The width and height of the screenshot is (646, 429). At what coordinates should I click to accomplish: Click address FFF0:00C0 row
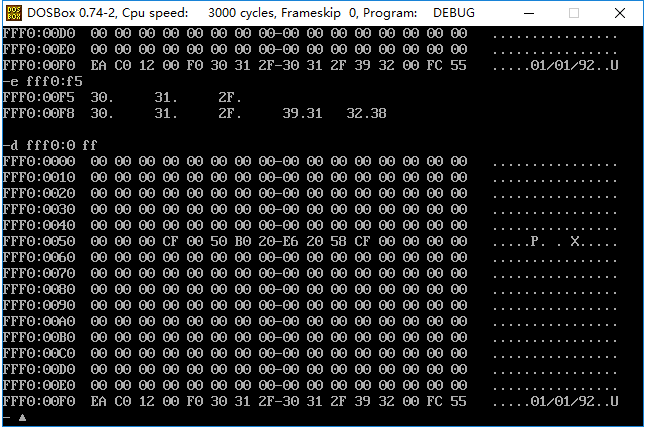point(39,354)
